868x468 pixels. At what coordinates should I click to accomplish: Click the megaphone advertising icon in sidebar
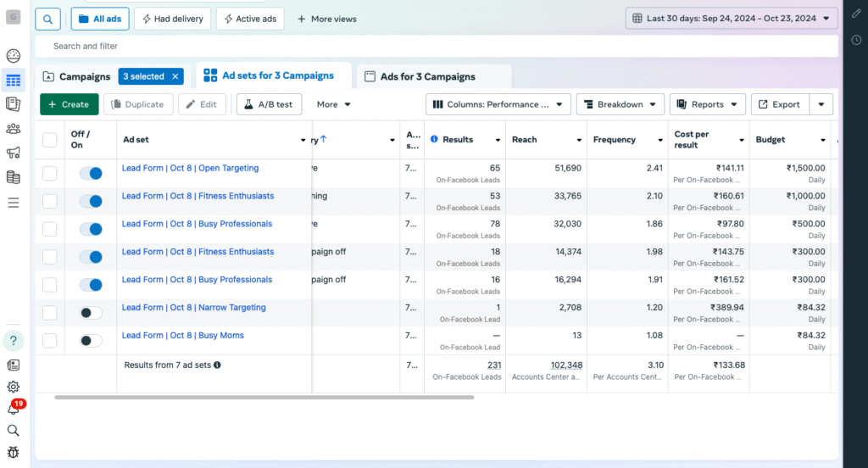coord(13,153)
